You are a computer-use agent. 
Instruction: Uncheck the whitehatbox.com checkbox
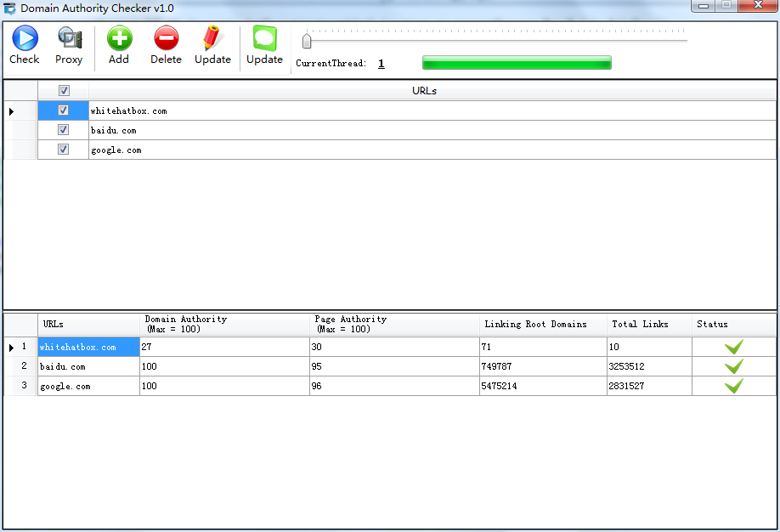click(63, 110)
